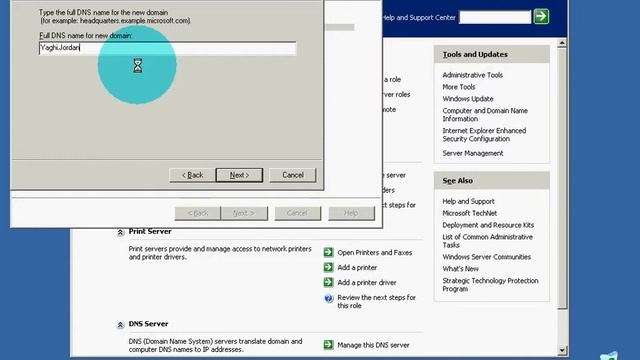This screenshot has width=640, height=360.
Task: Click the Add a printer driver link
Action: (x=367, y=282)
